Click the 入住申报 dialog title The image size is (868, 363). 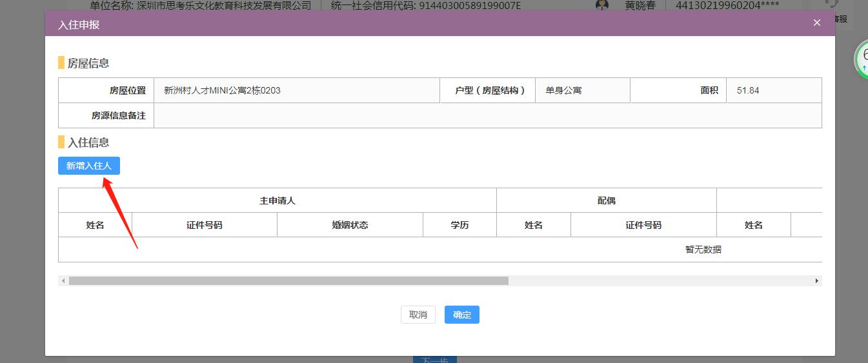(x=79, y=25)
